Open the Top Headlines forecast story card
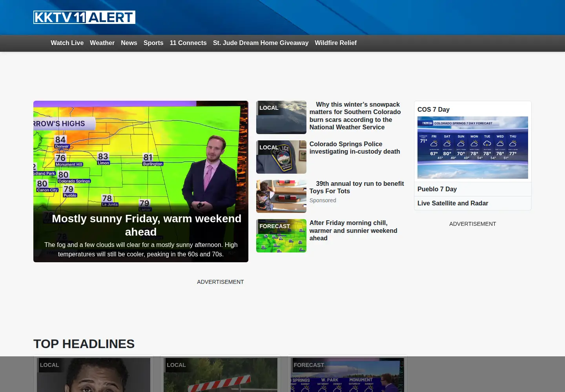Image resolution: width=565 pixels, height=392 pixels. 347,375
